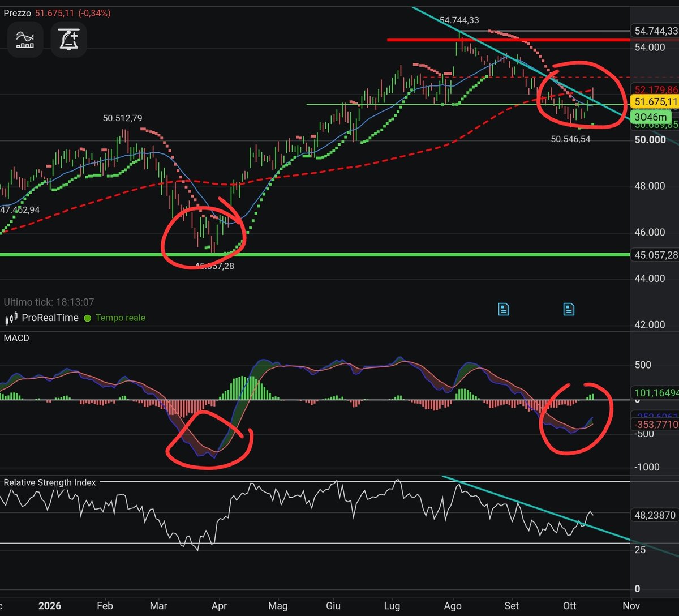Click the 47.462,94 label at chart left
Image resolution: width=679 pixels, height=616 pixels.
click(19, 210)
